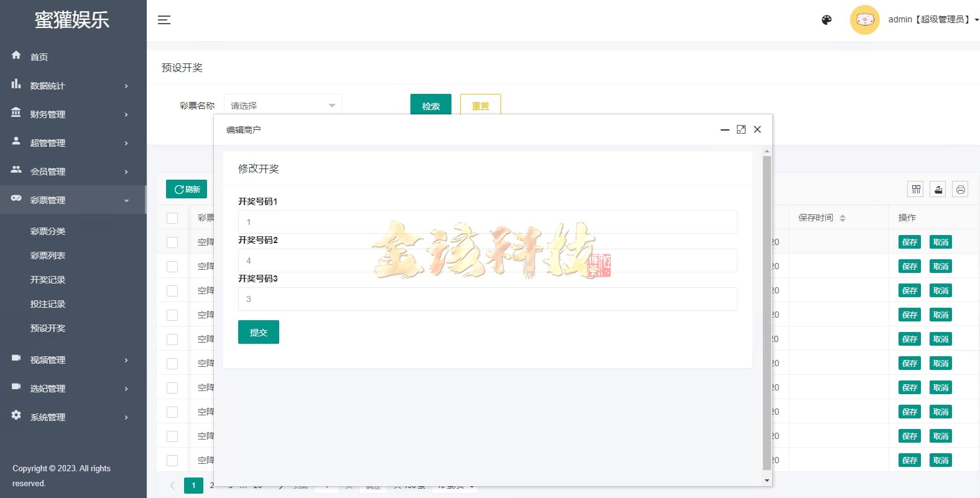
Task: Click the 刷新 refresh button
Action: coord(187,189)
